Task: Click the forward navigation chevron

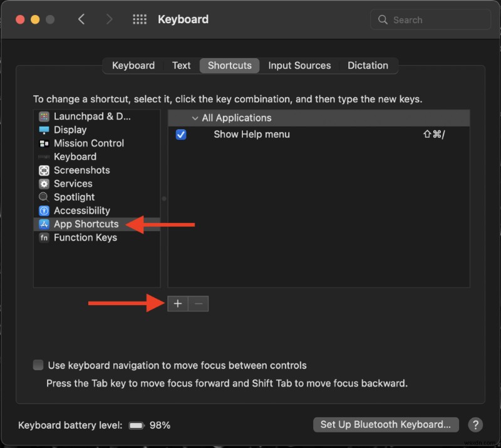Action: (x=109, y=19)
